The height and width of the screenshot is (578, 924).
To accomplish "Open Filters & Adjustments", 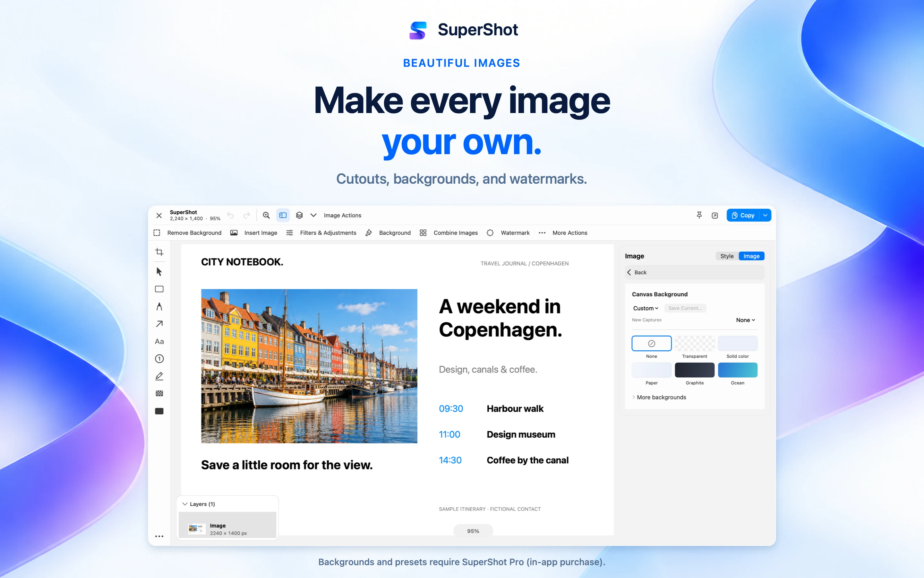I will 321,233.
